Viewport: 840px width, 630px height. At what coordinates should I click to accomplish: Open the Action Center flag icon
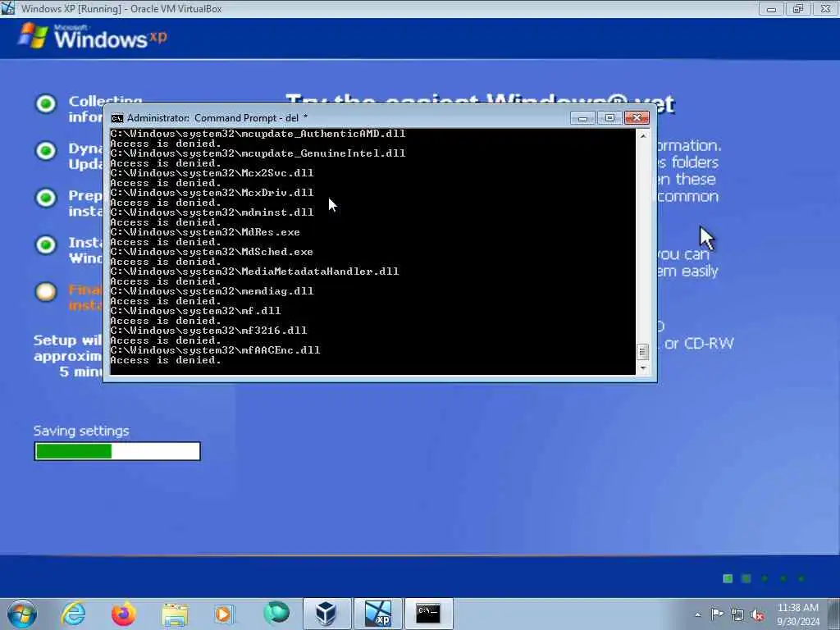click(x=717, y=614)
